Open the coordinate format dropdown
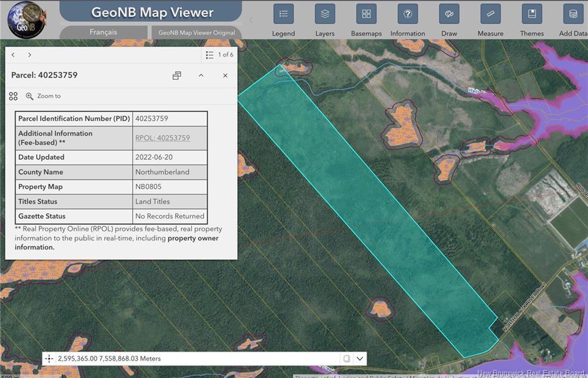This screenshot has height=378, width=588. point(360,358)
